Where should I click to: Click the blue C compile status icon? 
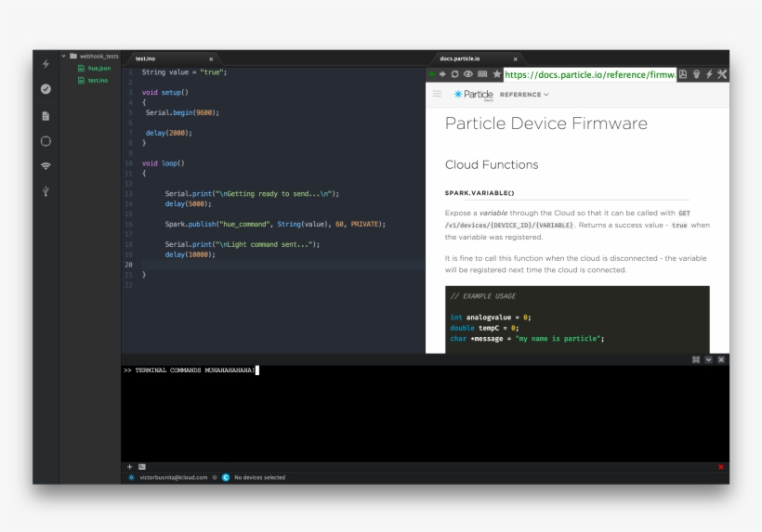point(226,477)
